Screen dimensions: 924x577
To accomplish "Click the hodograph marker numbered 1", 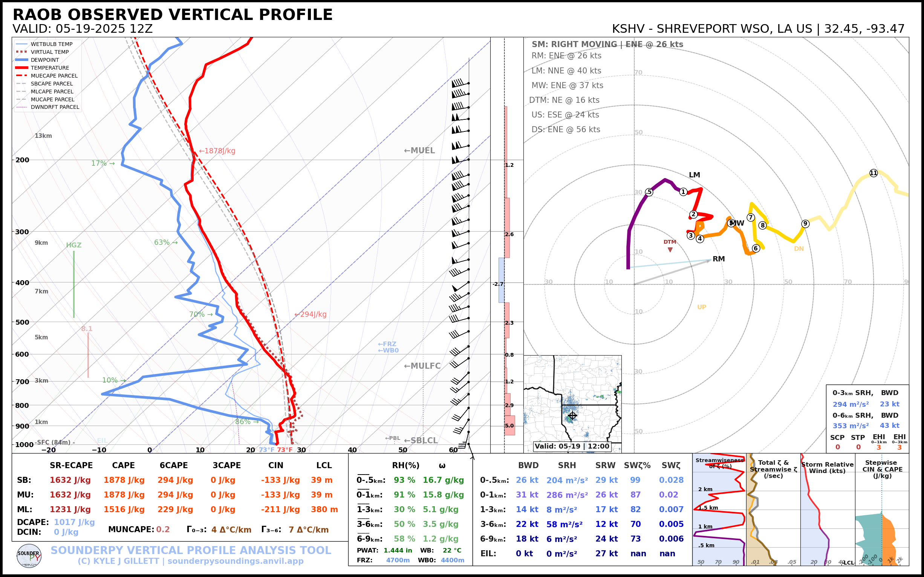I will click(x=684, y=192).
